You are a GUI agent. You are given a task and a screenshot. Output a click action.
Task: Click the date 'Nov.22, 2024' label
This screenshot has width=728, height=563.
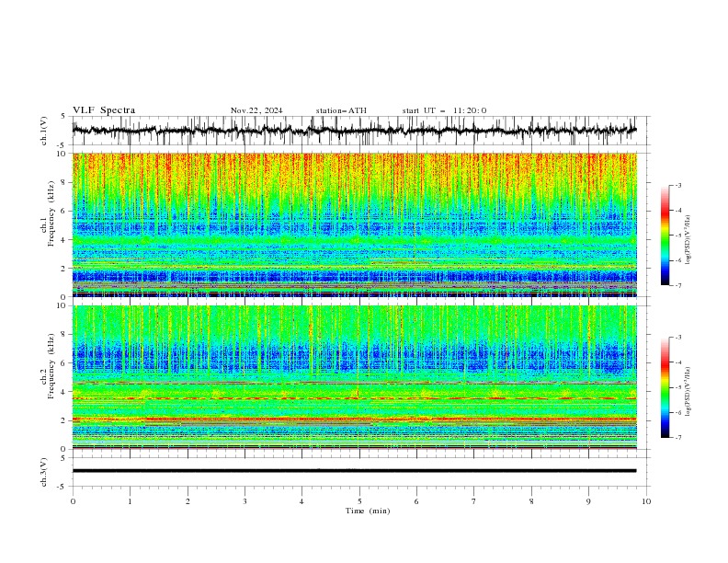[256, 110]
